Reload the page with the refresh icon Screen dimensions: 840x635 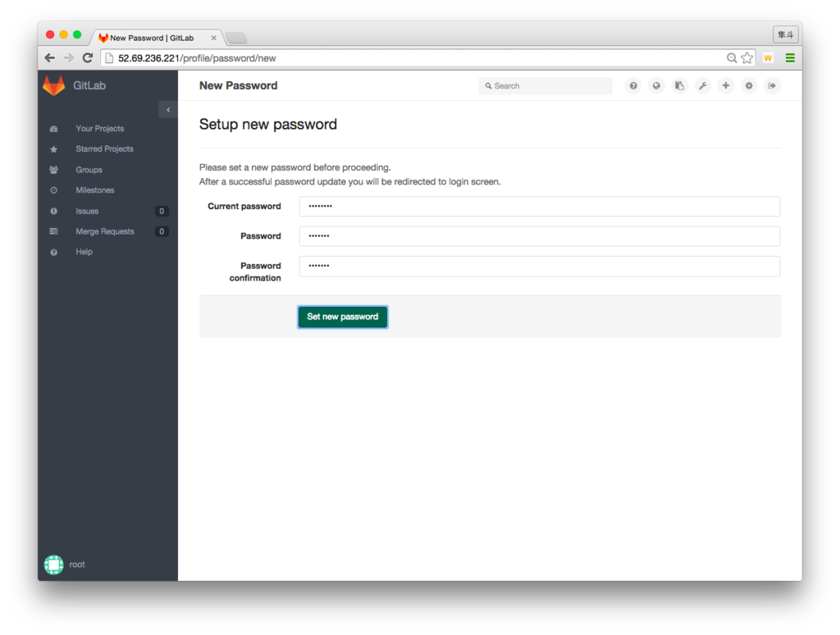tap(88, 58)
